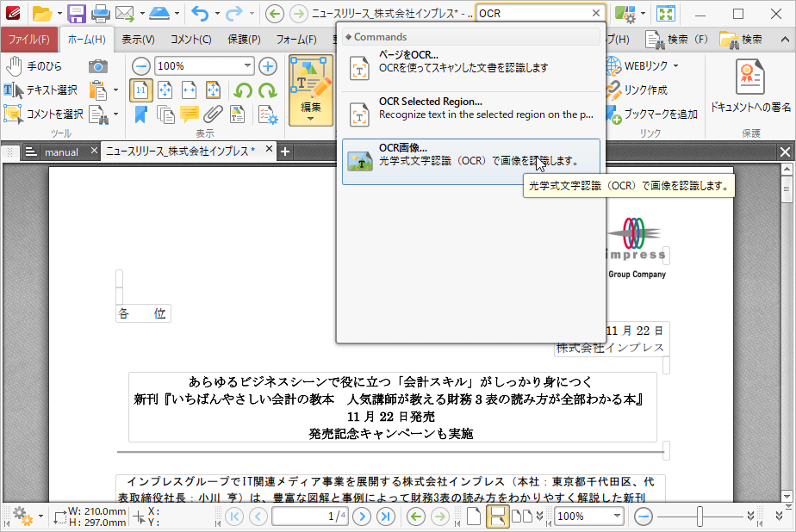Zoom out with the status bar minus button
The height and width of the screenshot is (532, 796).
point(644,517)
